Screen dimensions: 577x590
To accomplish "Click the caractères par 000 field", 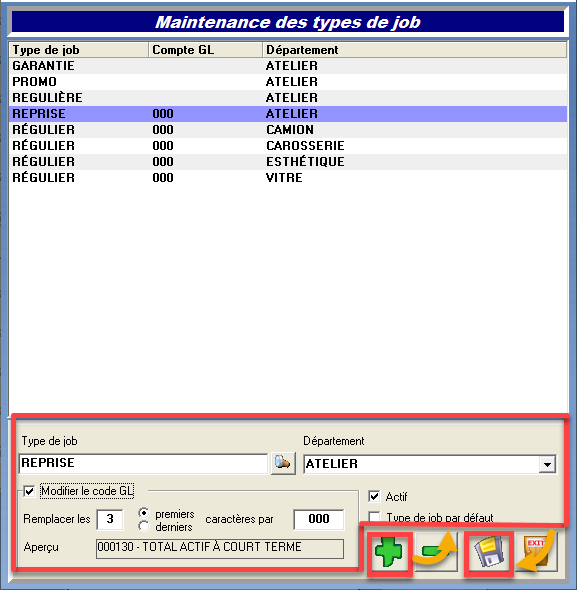I will point(319,519).
